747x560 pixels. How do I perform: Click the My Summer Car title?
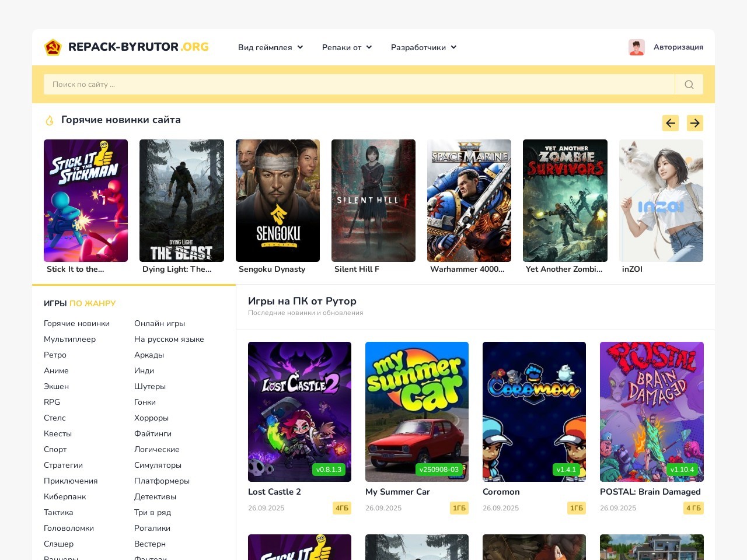pyautogui.click(x=397, y=492)
